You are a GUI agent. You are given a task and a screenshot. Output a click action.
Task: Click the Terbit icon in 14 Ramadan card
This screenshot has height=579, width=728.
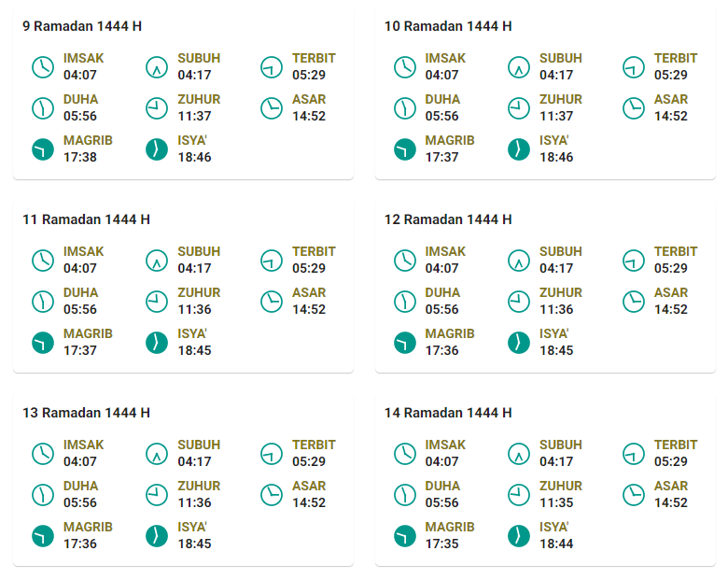pyautogui.click(x=634, y=454)
